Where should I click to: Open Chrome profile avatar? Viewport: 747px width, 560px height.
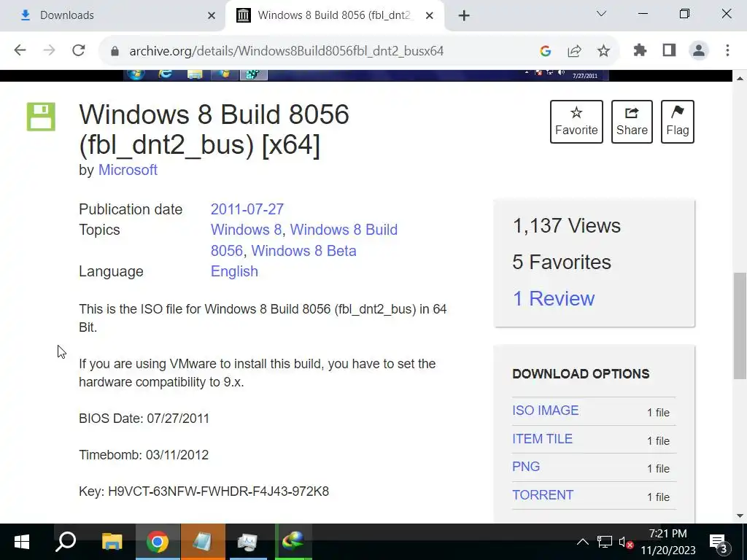pyautogui.click(x=698, y=50)
